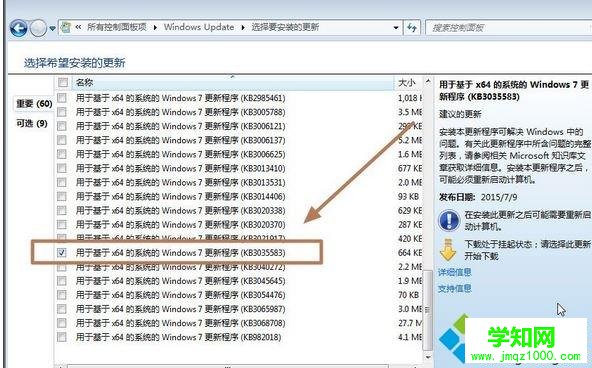The height and width of the screenshot is (368, 592).
Task: Check the KB3065987 update checkbox
Action: click(62, 309)
